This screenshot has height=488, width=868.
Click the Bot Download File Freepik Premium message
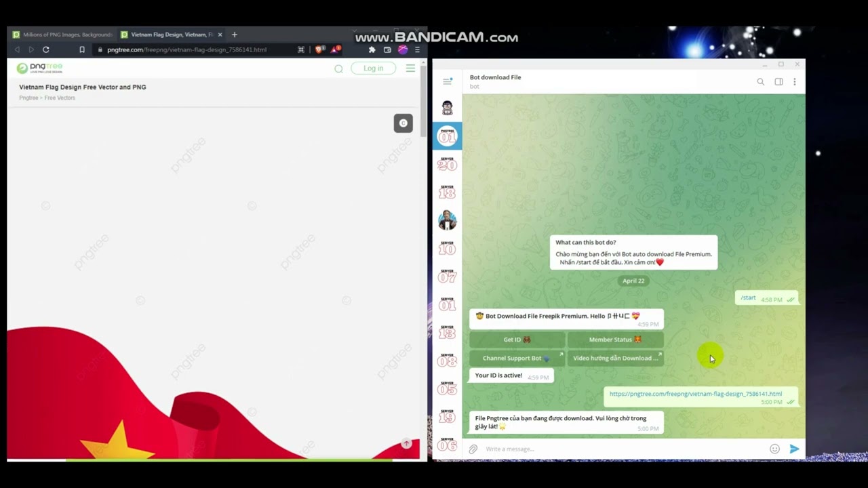point(566,319)
